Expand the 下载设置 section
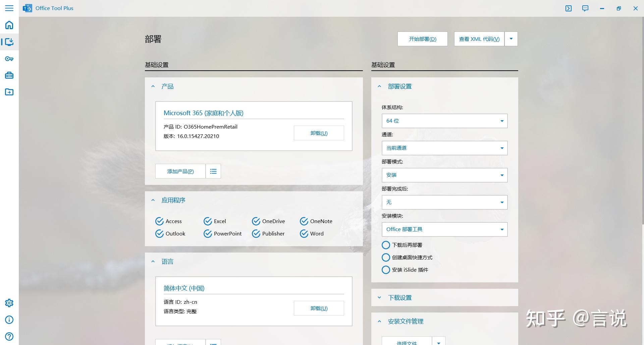 pyautogui.click(x=379, y=298)
